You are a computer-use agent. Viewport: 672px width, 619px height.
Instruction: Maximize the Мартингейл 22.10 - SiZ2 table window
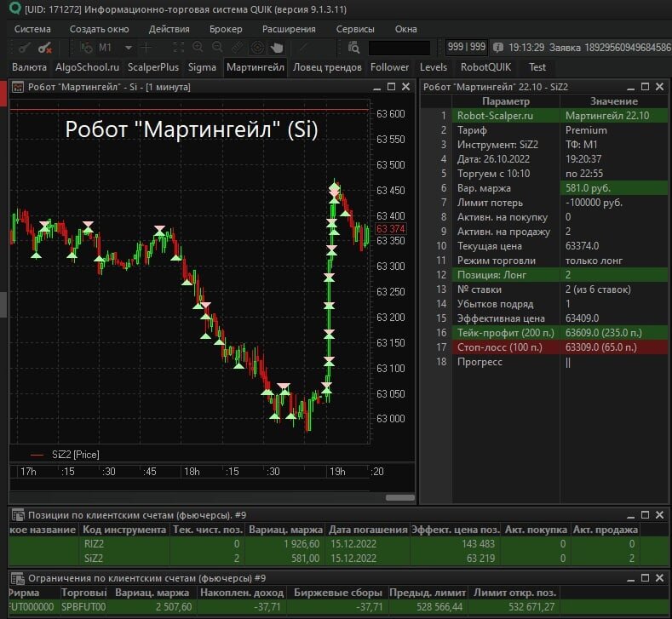coord(645,87)
